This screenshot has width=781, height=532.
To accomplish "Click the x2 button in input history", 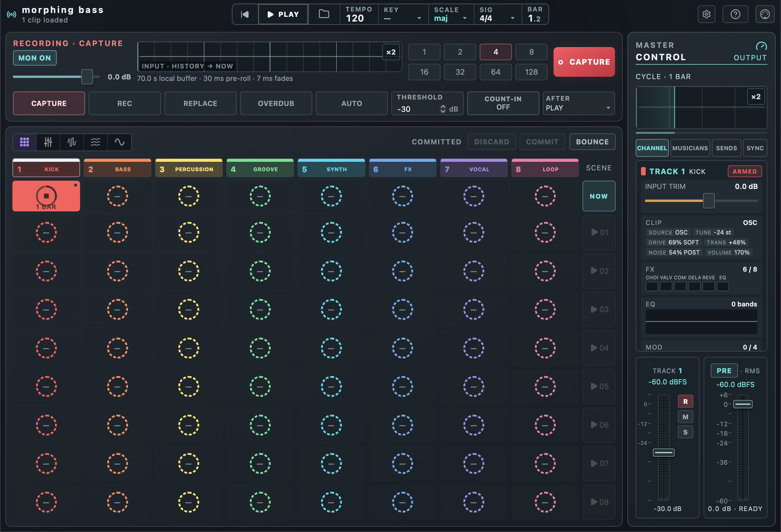I will click(x=391, y=52).
